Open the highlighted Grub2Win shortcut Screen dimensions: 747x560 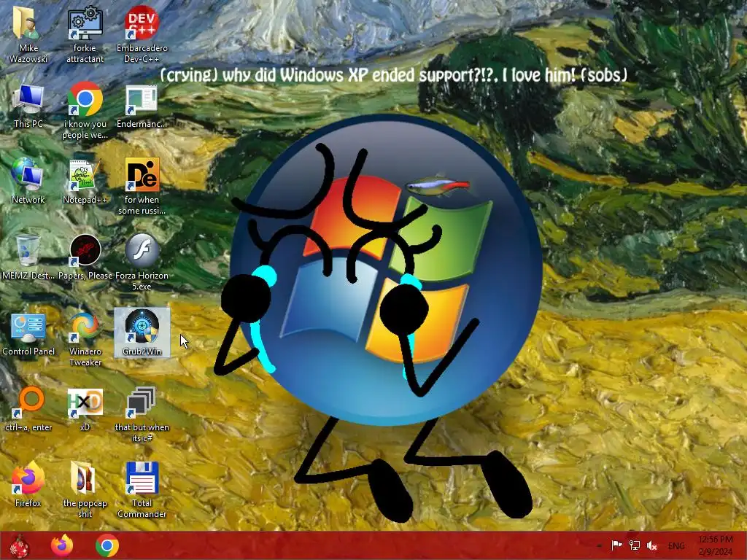[x=142, y=332]
